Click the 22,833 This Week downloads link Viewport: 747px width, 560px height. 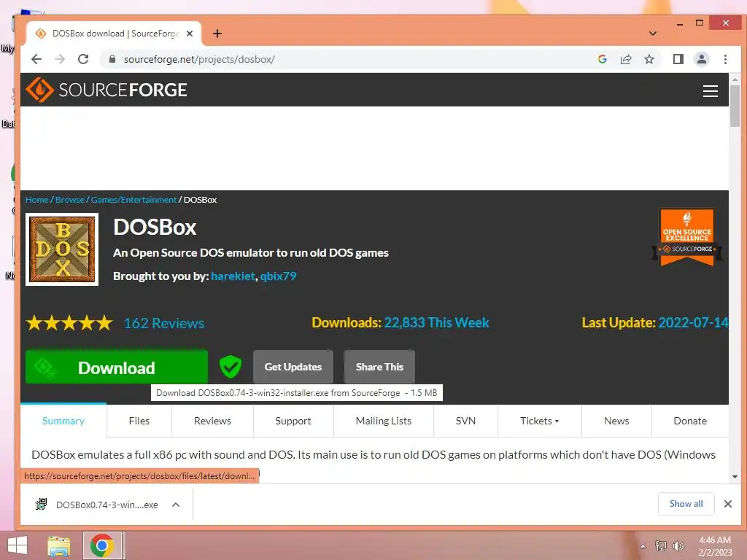(436, 322)
